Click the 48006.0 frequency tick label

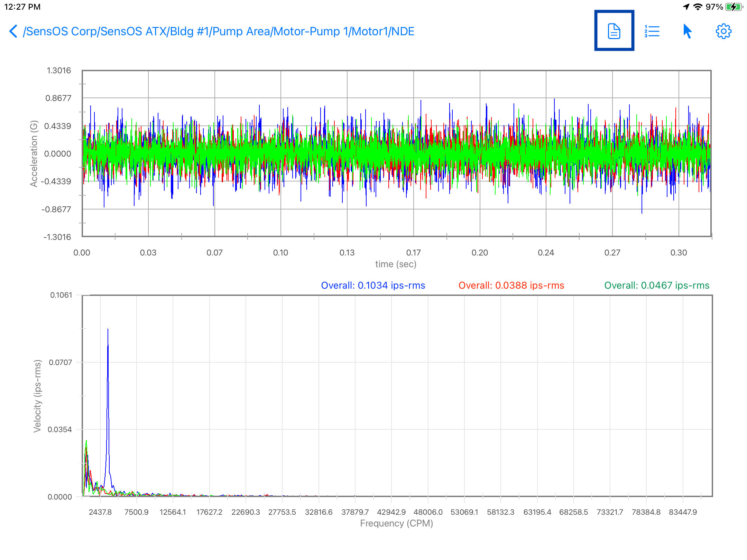428,512
